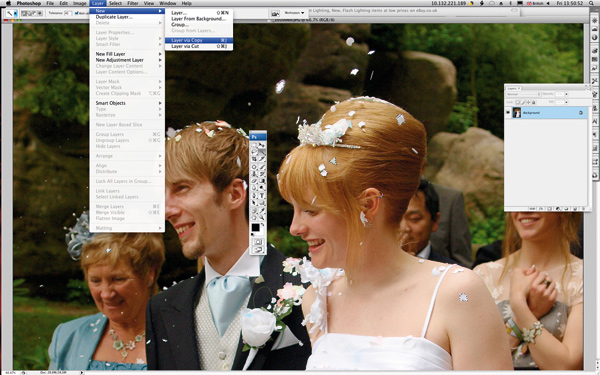Screen dimensions: 600x375
Task: Open the Workspace dropdown
Action: pyautogui.click(x=295, y=13)
